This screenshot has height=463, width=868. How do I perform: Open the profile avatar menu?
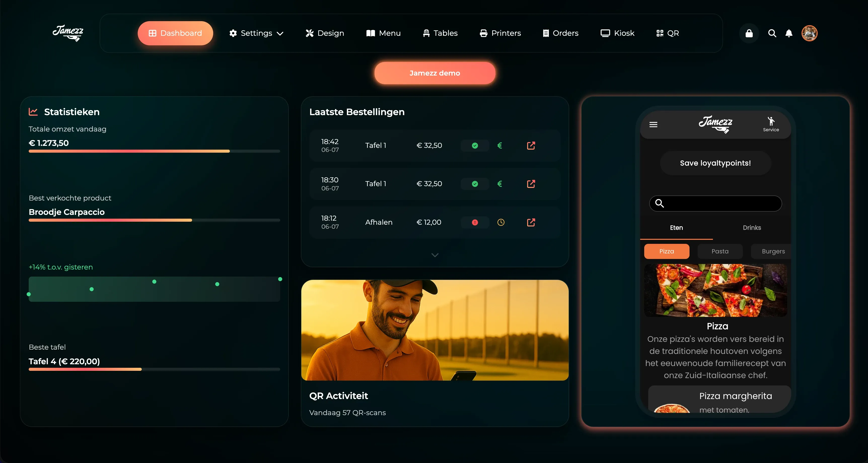810,33
